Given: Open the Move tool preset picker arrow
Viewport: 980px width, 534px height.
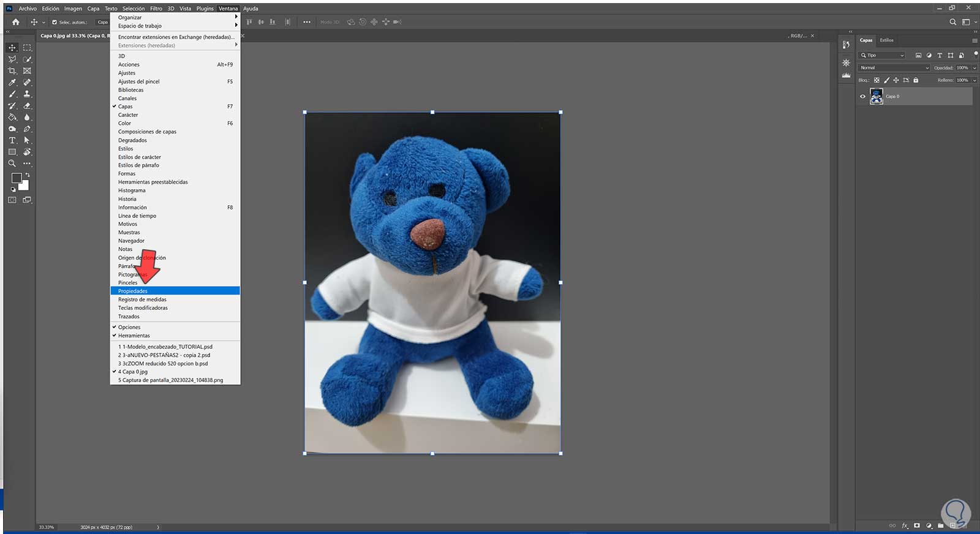Looking at the screenshot, I should pos(43,22).
